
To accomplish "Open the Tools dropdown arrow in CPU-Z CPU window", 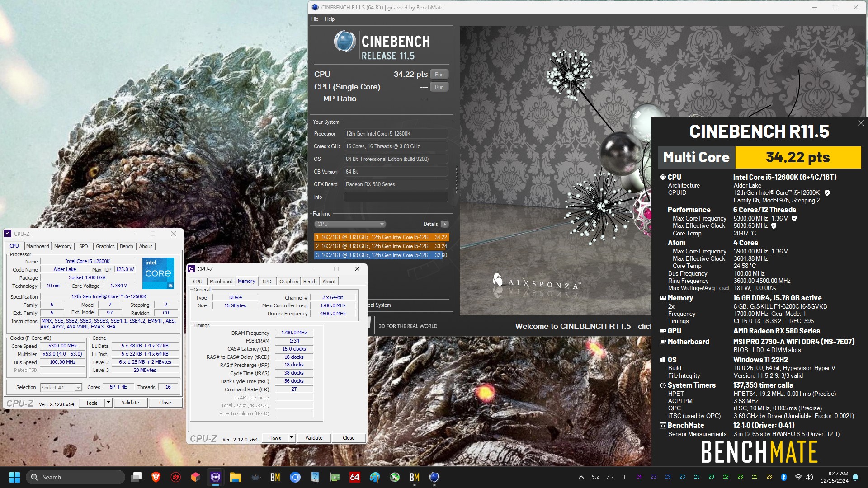I will tap(108, 403).
